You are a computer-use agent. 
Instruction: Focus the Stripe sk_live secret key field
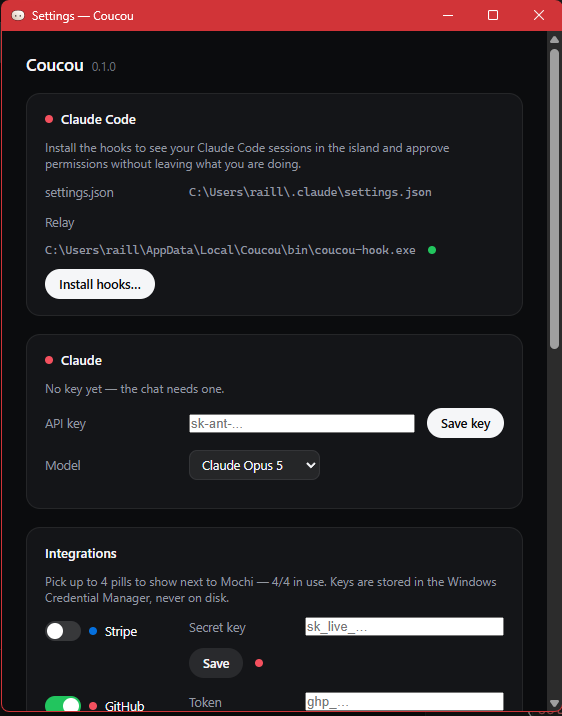[404, 626]
